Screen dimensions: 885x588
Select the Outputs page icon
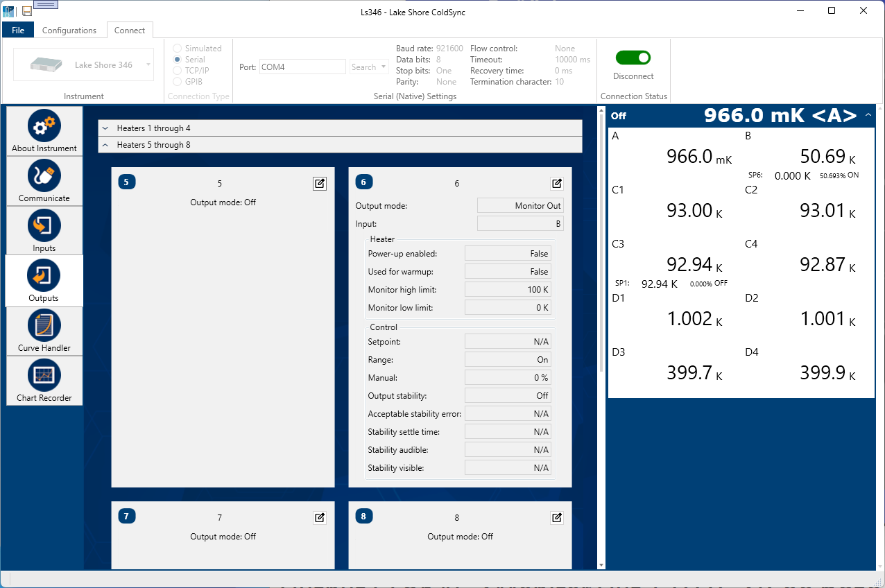tap(44, 276)
